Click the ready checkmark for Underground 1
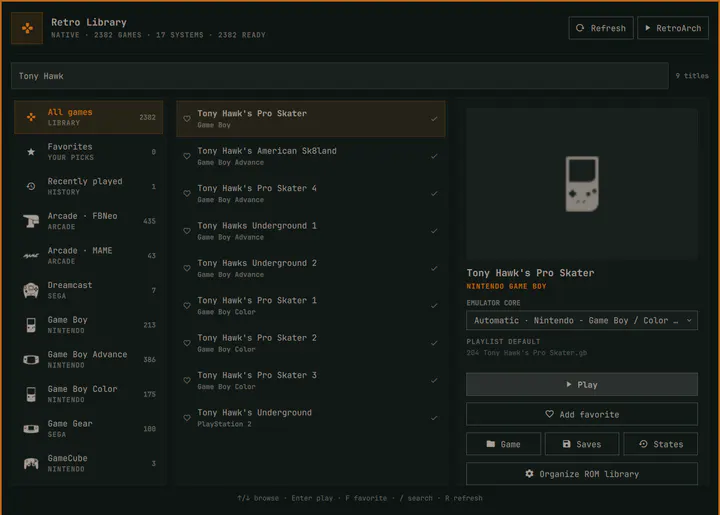 (x=434, y=231)
